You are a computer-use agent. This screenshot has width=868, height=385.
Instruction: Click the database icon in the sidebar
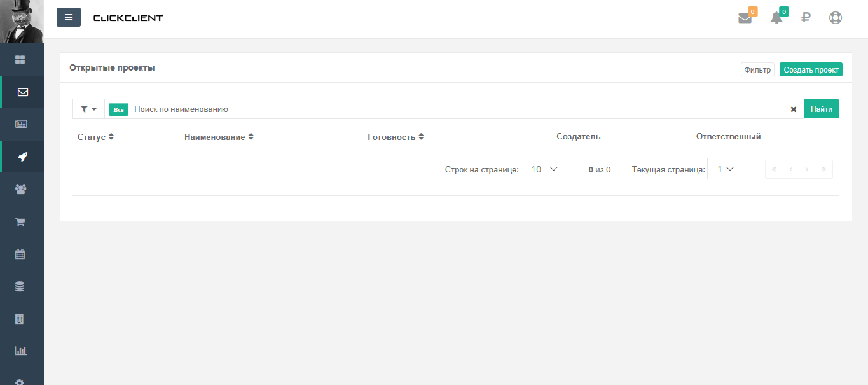coord(21,286)
